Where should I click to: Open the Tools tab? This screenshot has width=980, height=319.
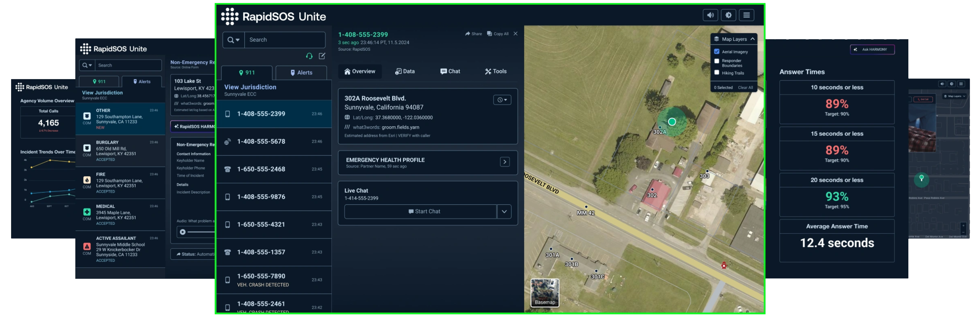click(x=495, y=72)
